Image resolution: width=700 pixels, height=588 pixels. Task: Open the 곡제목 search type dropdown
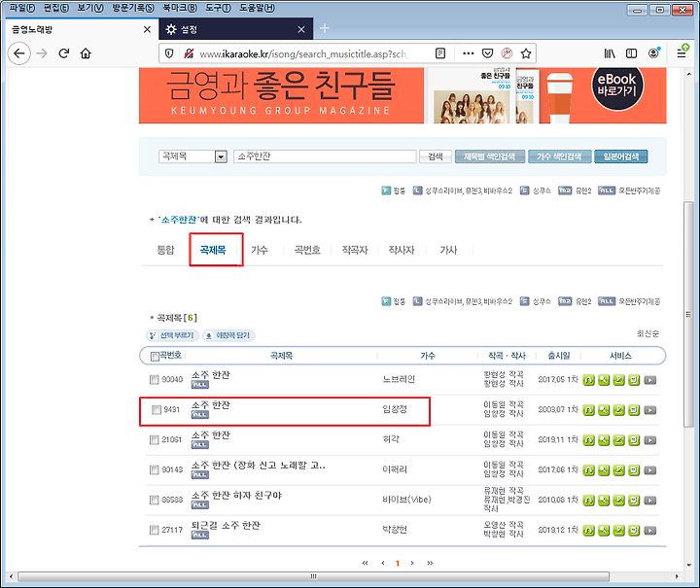[192, 156]
